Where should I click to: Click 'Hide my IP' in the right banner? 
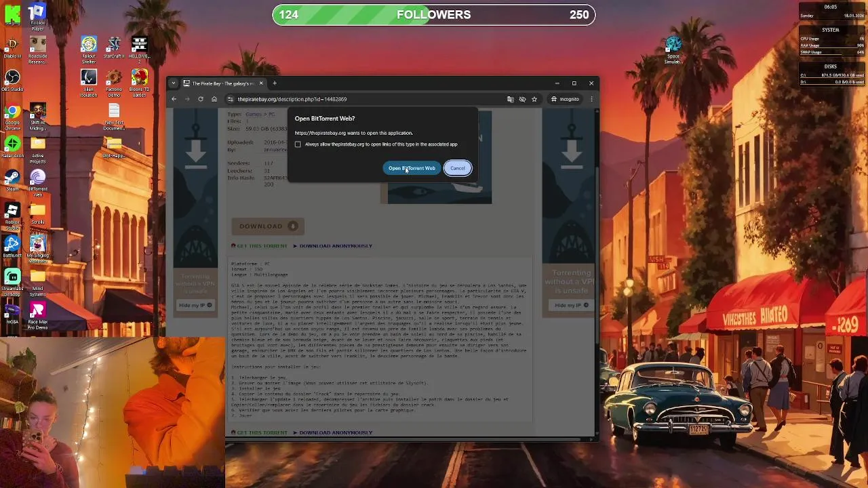(x=572, y=306)
